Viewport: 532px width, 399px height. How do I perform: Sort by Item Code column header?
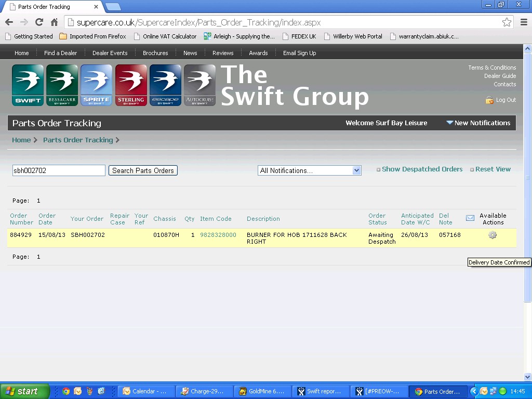click(x=216, y=219)
